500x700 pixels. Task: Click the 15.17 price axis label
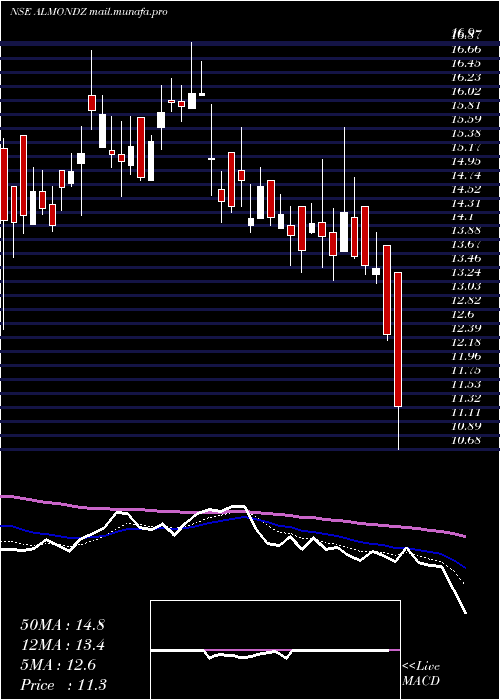pyautogui.click(x=466, y=147)
